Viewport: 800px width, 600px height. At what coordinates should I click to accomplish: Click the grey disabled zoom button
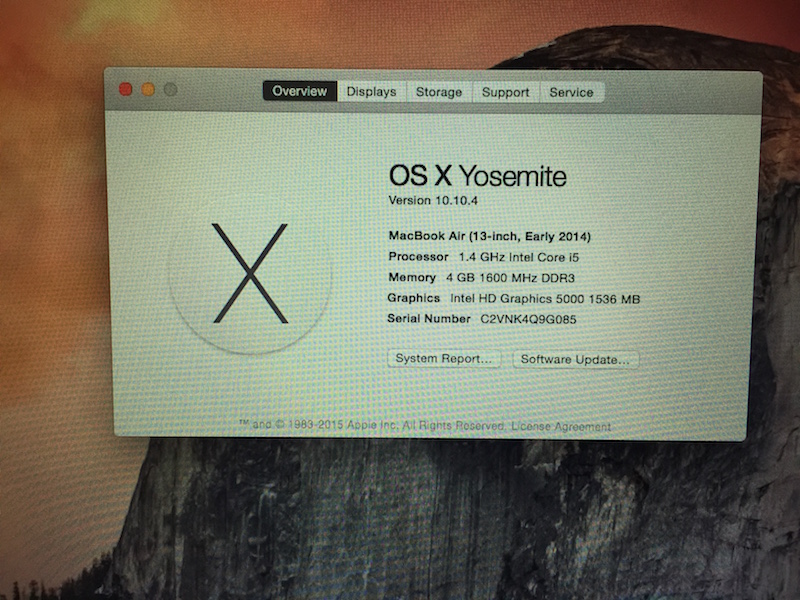tap(170, 90)
